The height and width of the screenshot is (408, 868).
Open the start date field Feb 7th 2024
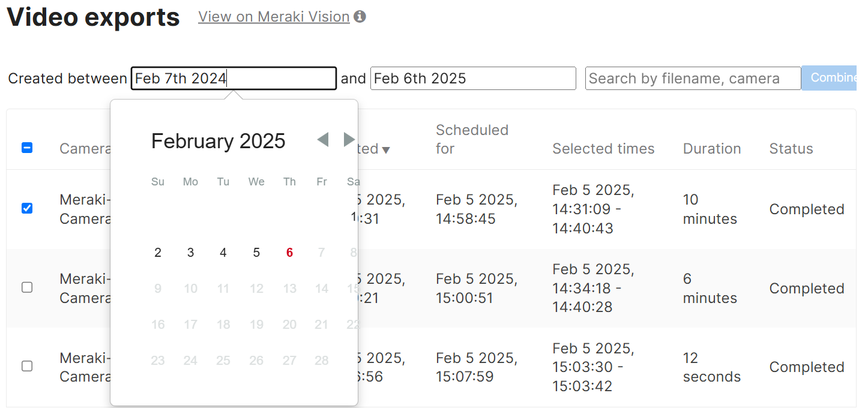point(234,79)
